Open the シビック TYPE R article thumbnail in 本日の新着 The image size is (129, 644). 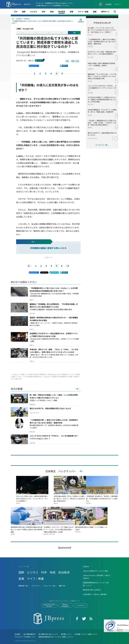pos(19,439)
